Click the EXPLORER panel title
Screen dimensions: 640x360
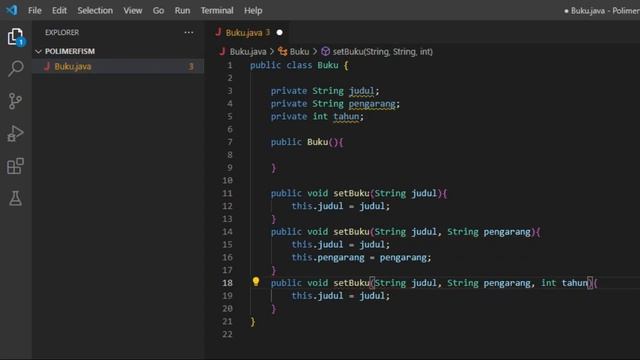coord(62,32)
